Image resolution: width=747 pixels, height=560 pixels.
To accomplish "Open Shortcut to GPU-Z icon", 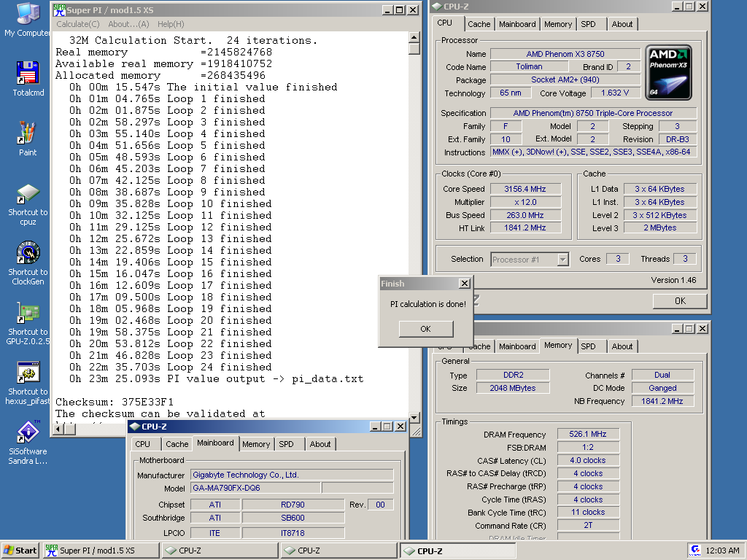I will pyautogui.click(x=28, y=323).
